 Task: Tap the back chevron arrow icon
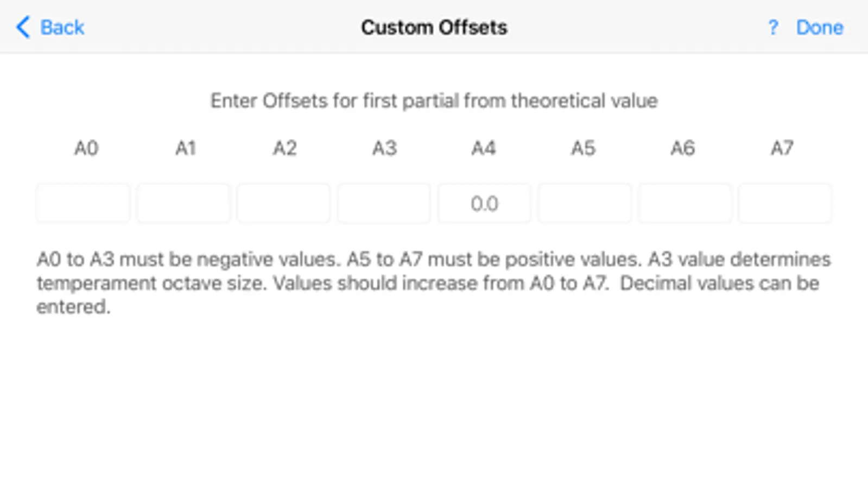coord(23,27)
